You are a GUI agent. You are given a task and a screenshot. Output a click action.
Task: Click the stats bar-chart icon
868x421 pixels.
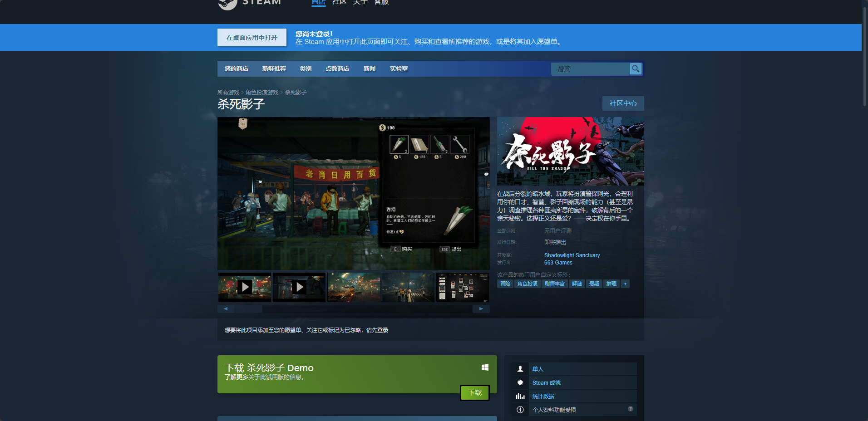point(520,396)
